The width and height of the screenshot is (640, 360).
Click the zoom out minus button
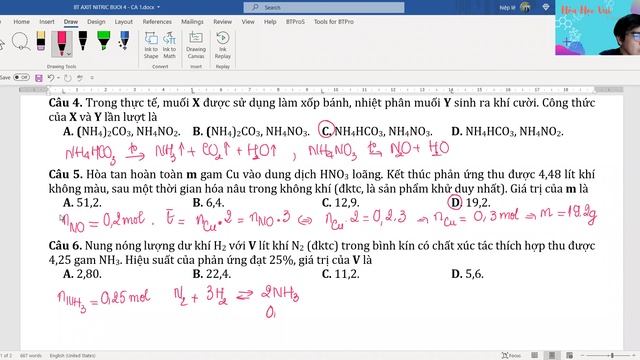click(582, 356)
